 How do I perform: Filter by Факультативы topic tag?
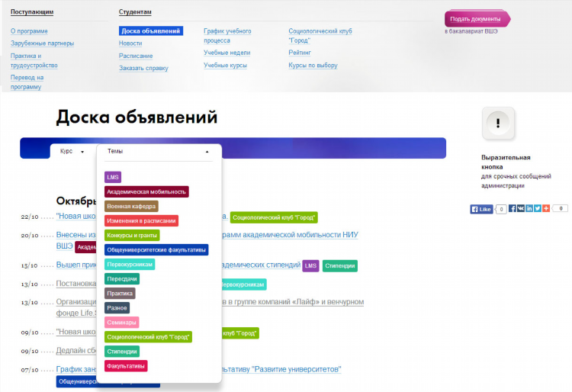[126, 366]
